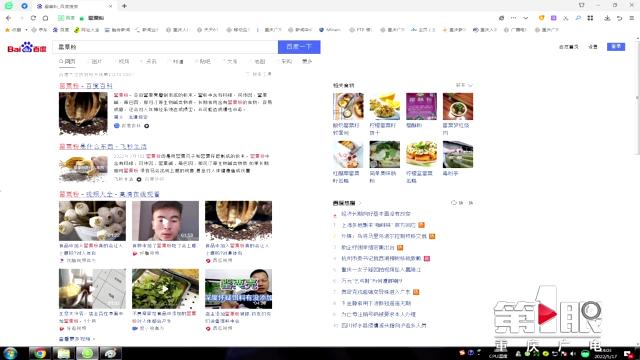Image resolution: width=640 pixels, height=360 pixels.
Task: Switch to the 资讯 news tab
Action: pos(150,61)
